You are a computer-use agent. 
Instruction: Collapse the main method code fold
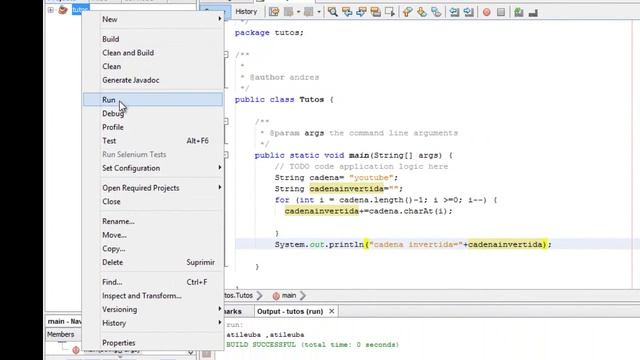point(226,155)
